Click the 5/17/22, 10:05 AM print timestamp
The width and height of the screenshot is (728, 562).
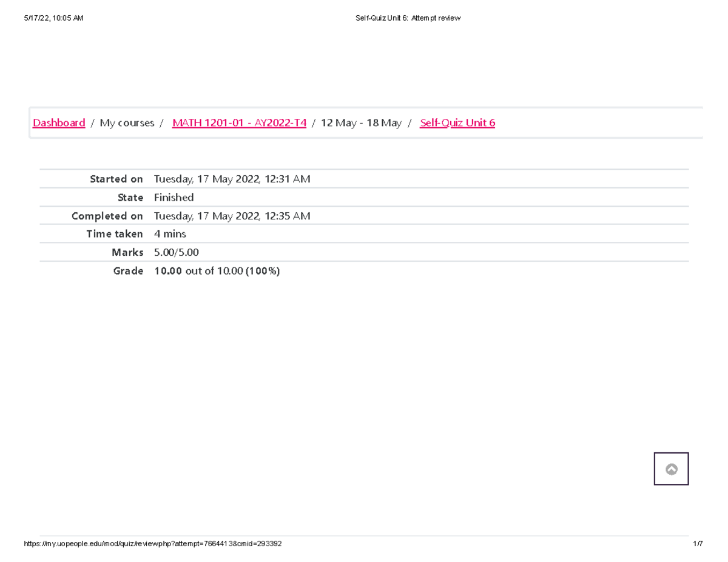coord(54,18)
